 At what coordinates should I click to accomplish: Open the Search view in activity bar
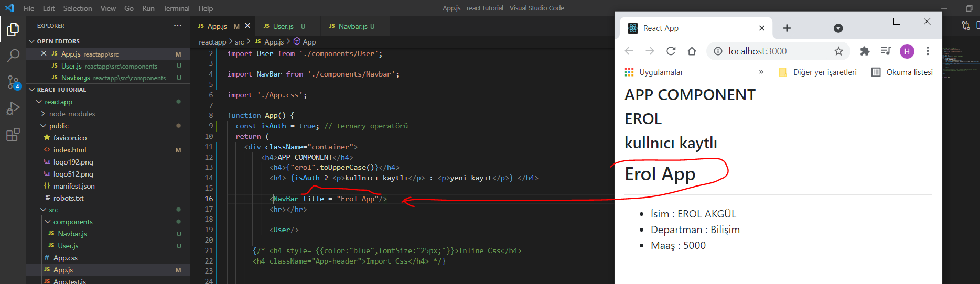point(13,56)
